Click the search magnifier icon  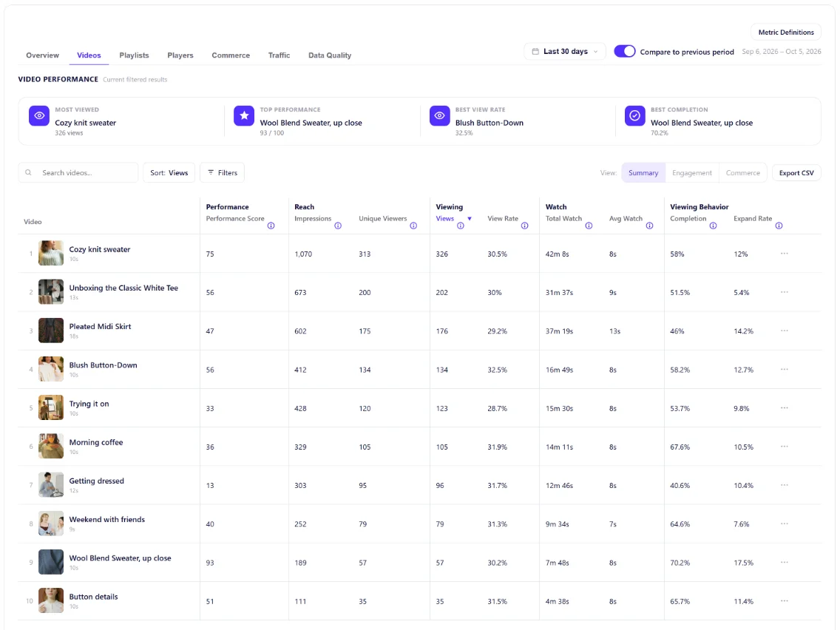point(28,172)
